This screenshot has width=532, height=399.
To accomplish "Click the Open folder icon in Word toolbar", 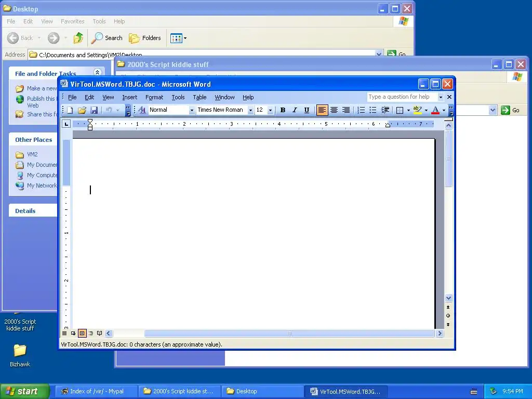I will point(82,110).
